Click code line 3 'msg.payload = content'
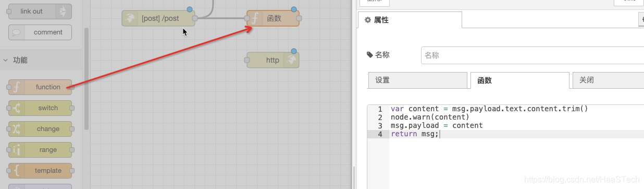 437,126
